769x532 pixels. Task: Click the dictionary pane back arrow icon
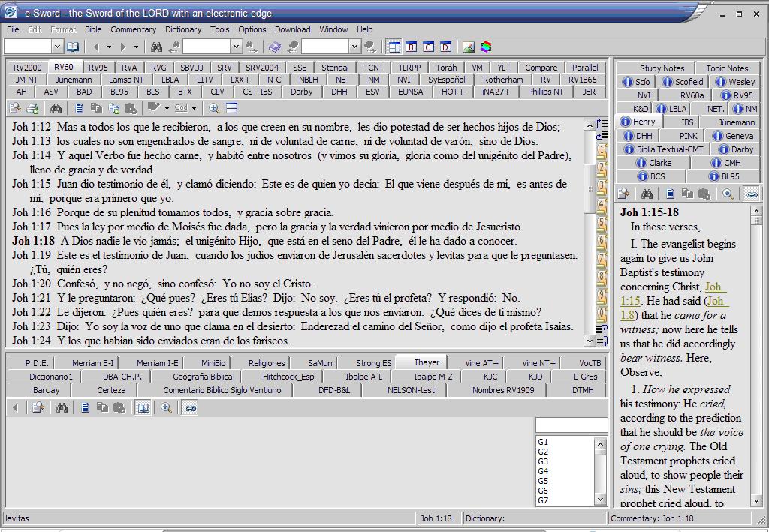coord(15,407)
